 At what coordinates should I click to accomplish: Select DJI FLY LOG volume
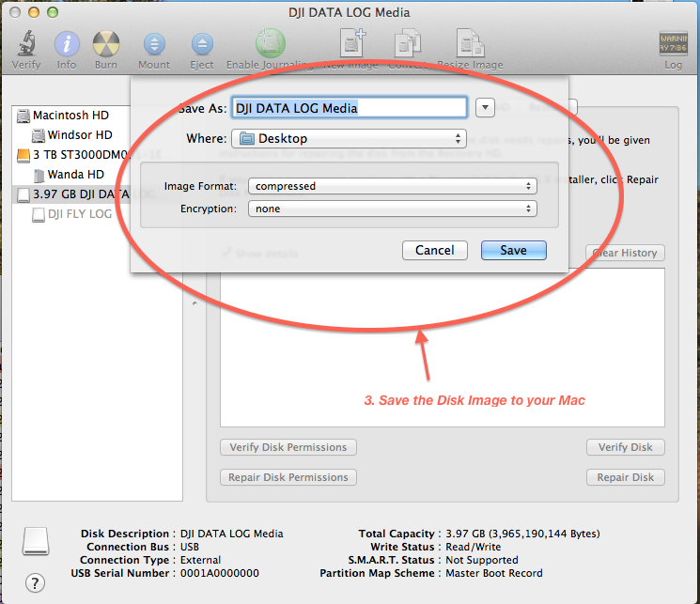coord(80,214)
